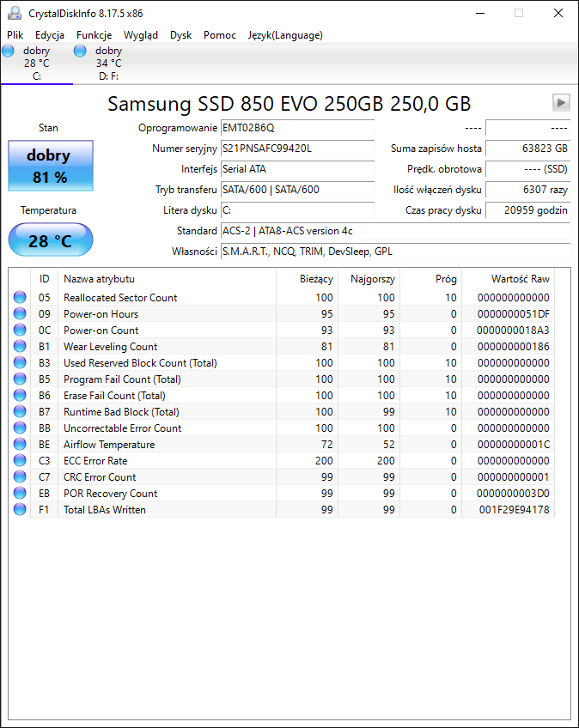Click the Interfejs field Serial ATA
Screen dimensions: 579x728
297,169
